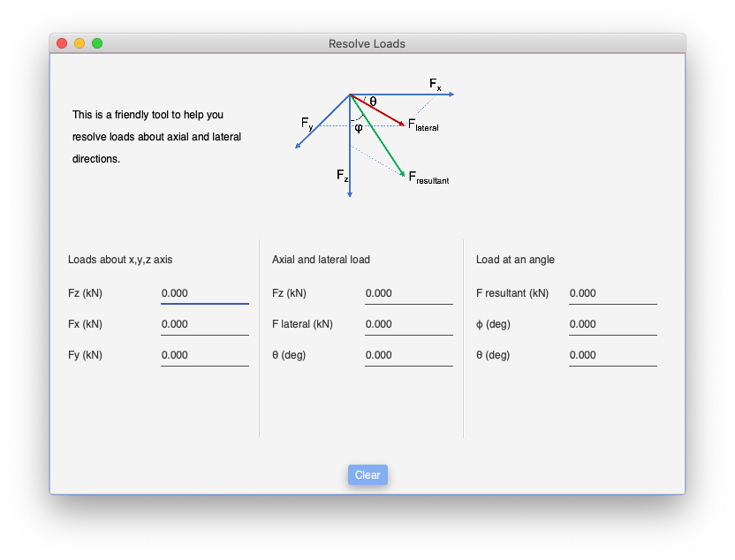
Task: Select Fx (kN) input field
Action: point(205,325)
